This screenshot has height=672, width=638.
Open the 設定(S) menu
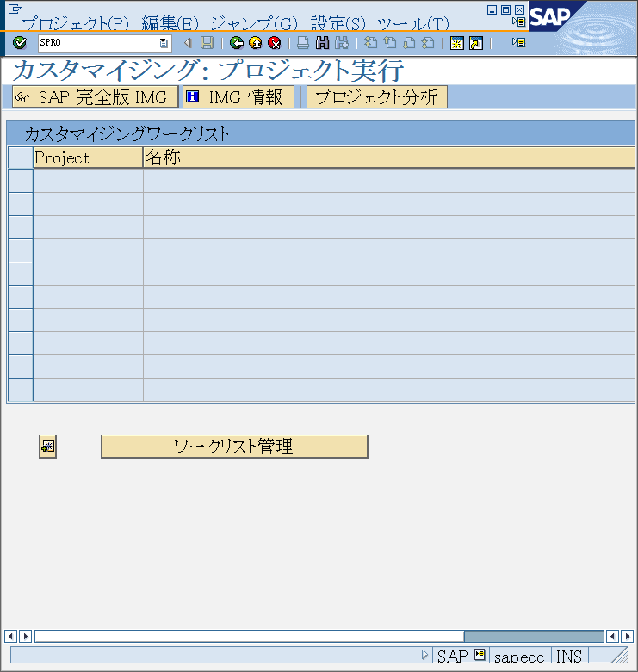[x=338, y=23]
